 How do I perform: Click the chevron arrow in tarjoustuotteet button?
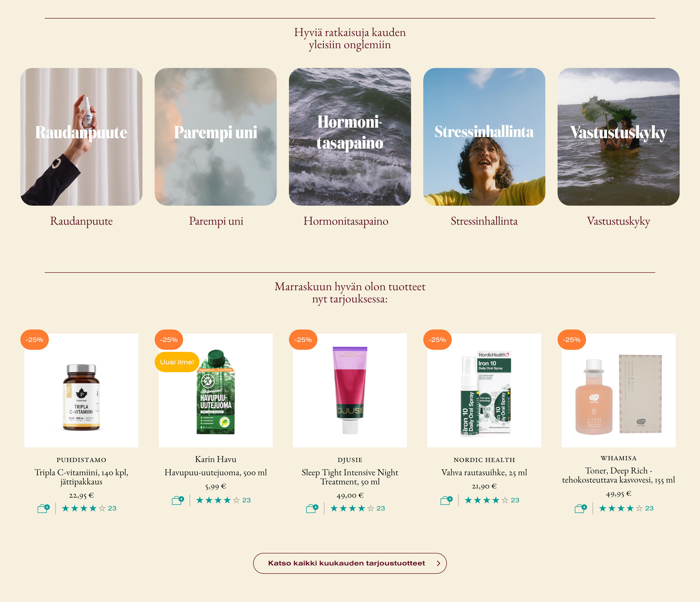(439, 563)
